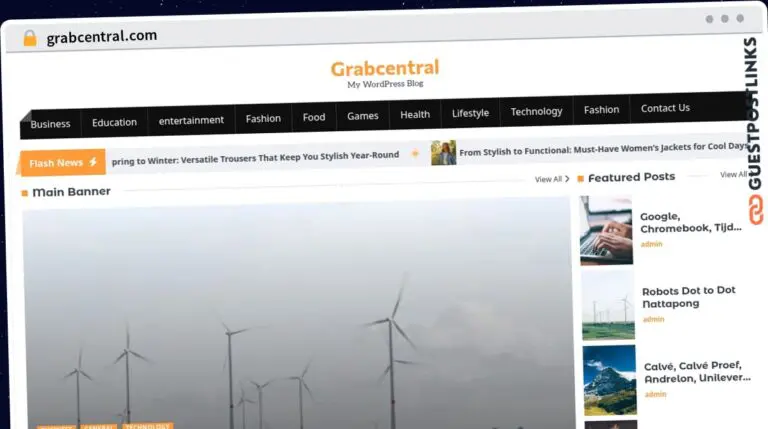Image resolution: width=768 pixels, height=429 pixels.
Task: Select Technology in the navigation bar
Action: [x=536, y=111]
